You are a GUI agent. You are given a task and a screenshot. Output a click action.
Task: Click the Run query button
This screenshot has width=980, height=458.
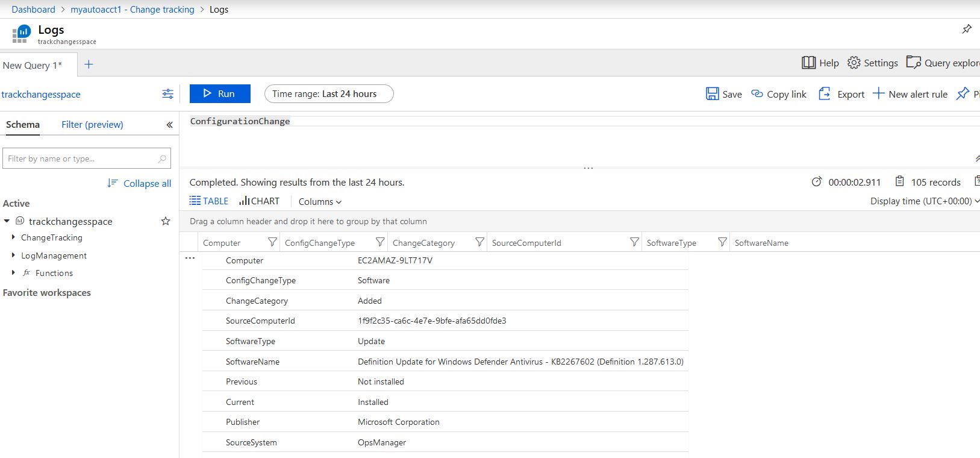point(220,93)
